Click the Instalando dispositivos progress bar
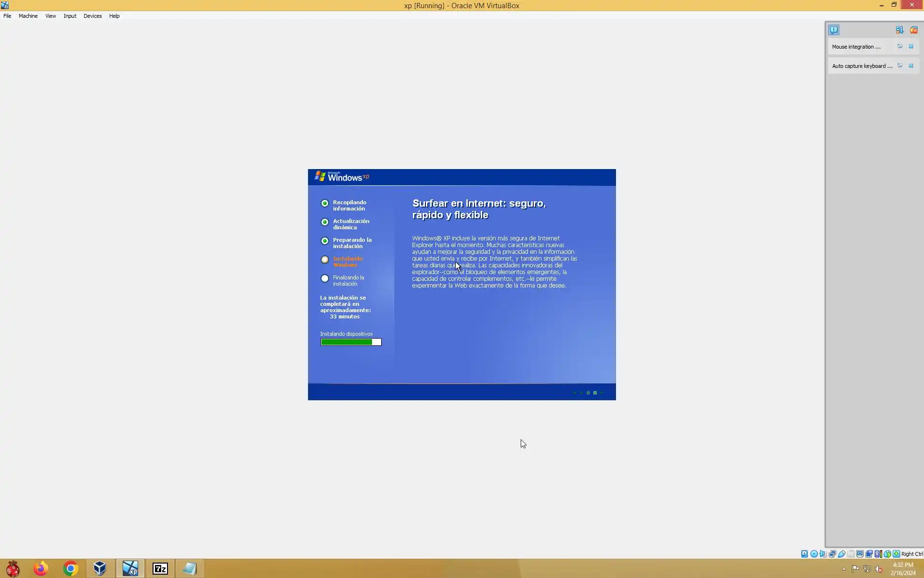Image resolution: width=924 pixels, height=578 pixels. (351, 342)
